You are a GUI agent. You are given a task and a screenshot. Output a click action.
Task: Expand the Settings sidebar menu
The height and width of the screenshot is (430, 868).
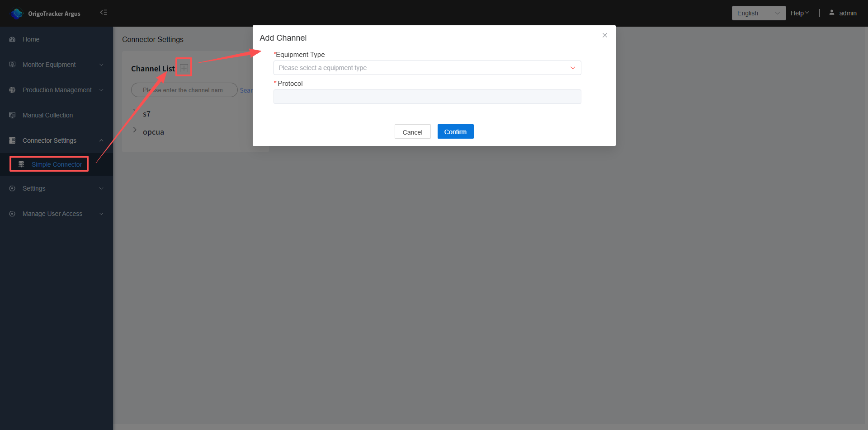57,188
